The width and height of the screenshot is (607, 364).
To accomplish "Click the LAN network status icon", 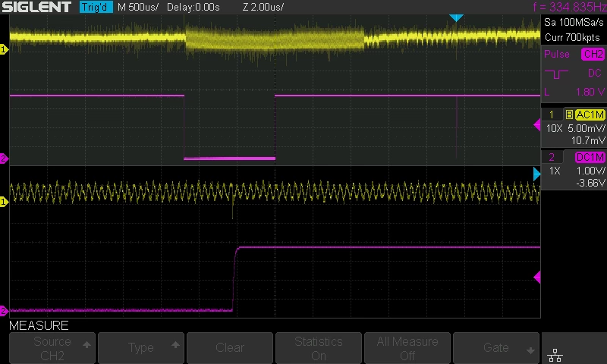I will coord(555,355).
